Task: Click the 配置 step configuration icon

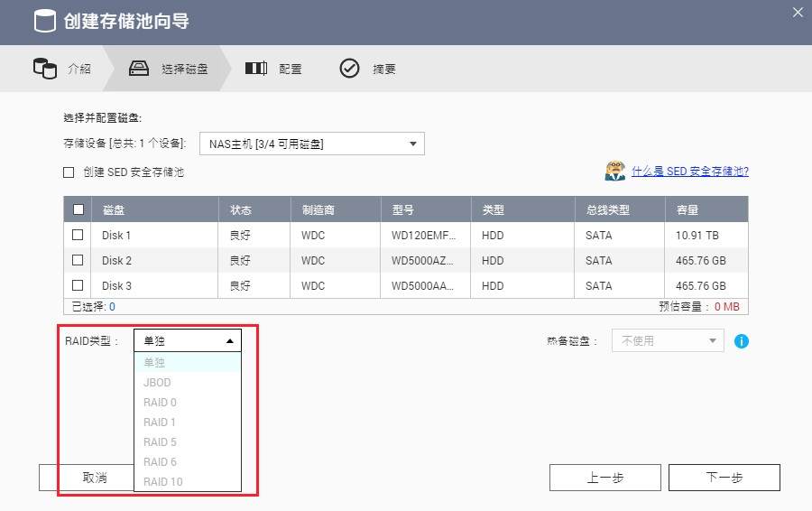Action: coord(256,68)
